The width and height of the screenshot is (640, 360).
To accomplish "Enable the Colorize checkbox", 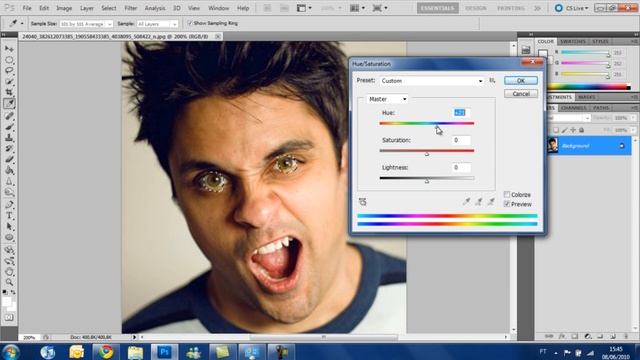I will [507, 195].
